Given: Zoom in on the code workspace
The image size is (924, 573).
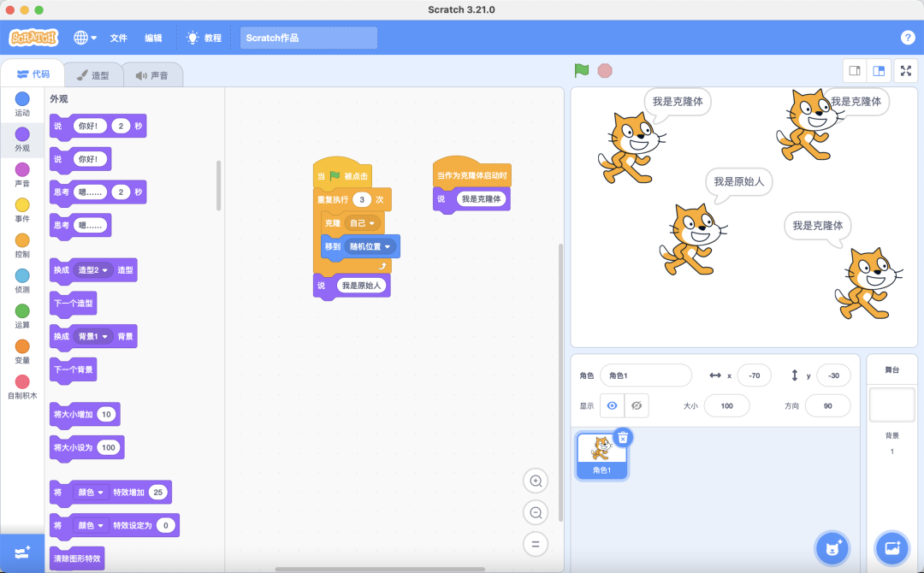Looking at the screenshot, I should 536,481.
